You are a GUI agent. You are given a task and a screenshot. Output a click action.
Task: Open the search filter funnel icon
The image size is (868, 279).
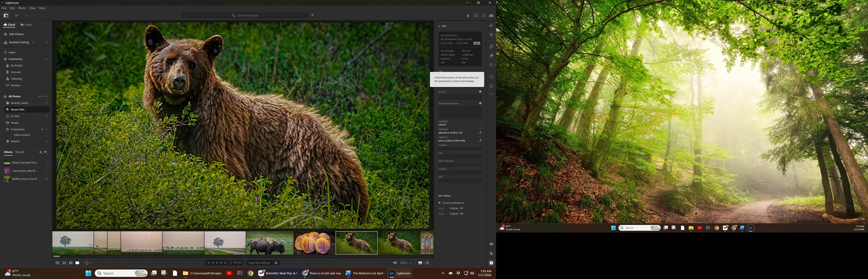[312, 15]
